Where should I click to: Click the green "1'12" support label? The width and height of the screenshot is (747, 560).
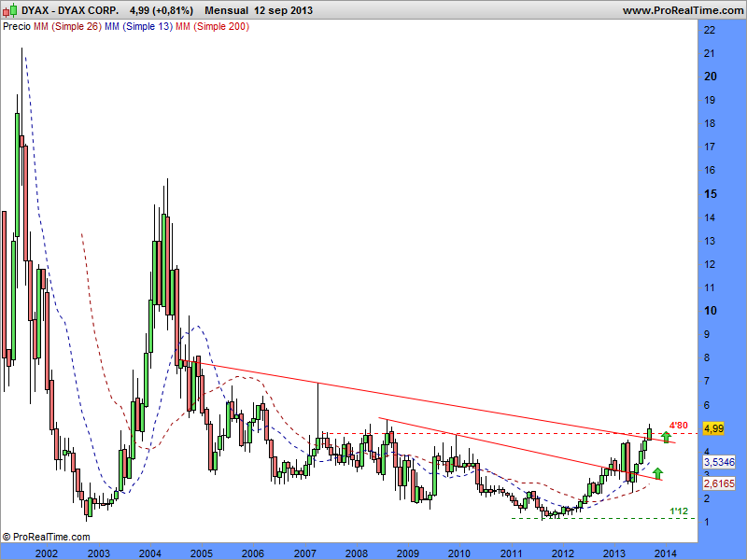point(679,511)
